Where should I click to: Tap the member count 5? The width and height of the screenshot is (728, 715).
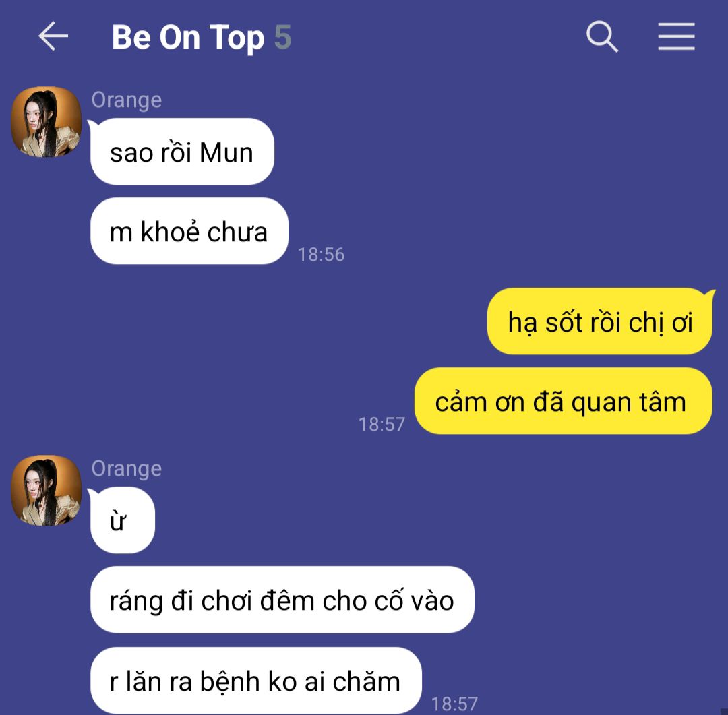point(282,37)
